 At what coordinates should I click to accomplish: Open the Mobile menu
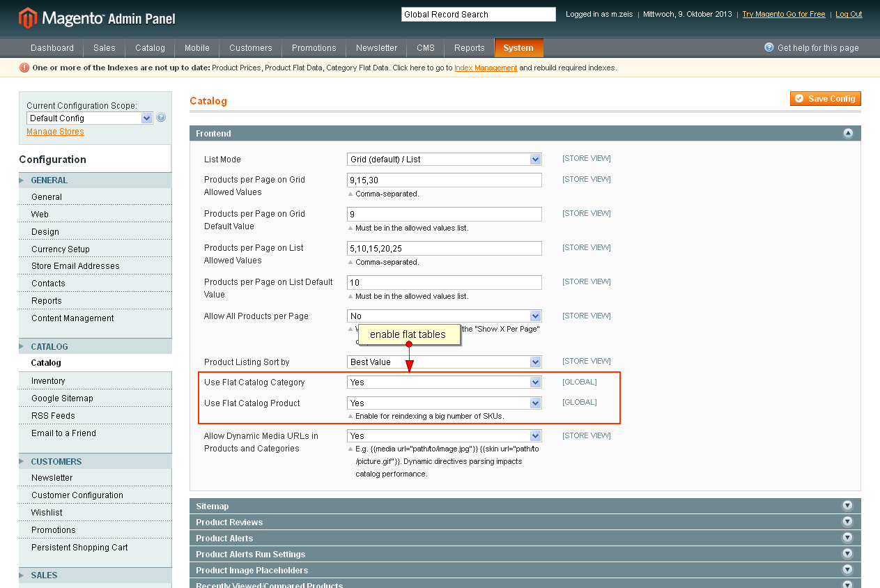click(x=197, y=48)
